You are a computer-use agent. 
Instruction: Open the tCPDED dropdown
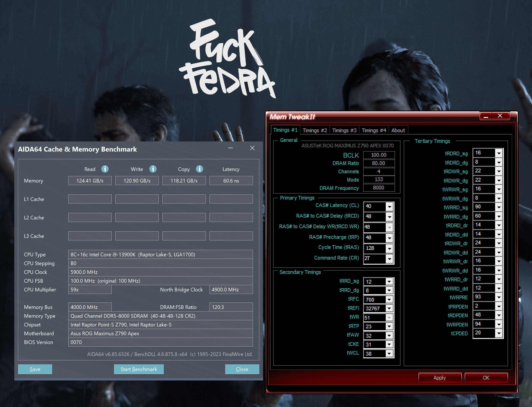[x=499, y=333]
